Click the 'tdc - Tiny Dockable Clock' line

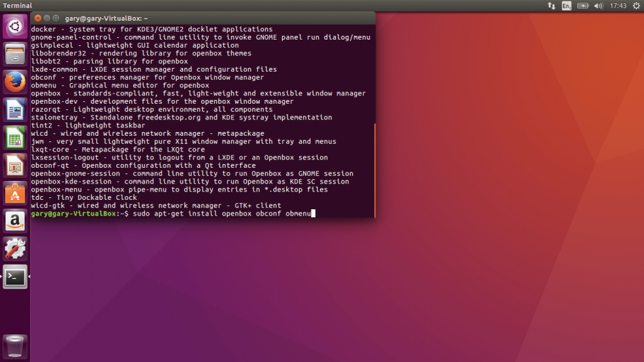click(84, 197)
